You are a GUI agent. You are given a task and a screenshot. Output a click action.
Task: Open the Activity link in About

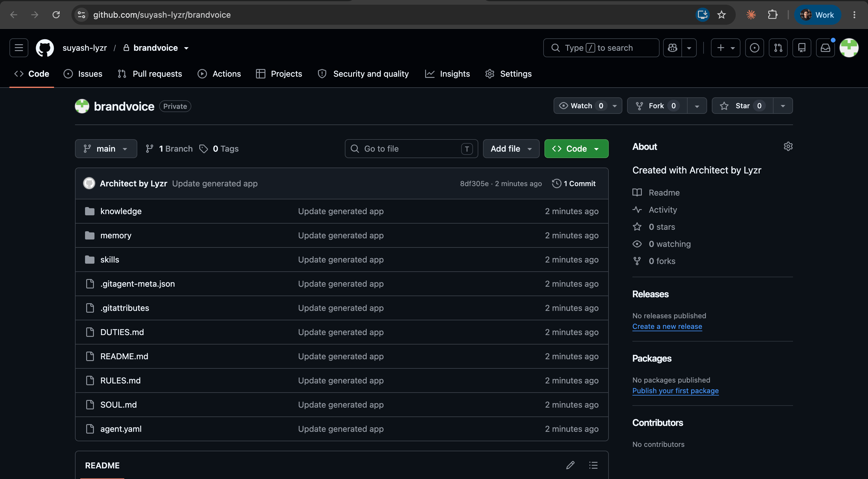[x=655, y=210]
